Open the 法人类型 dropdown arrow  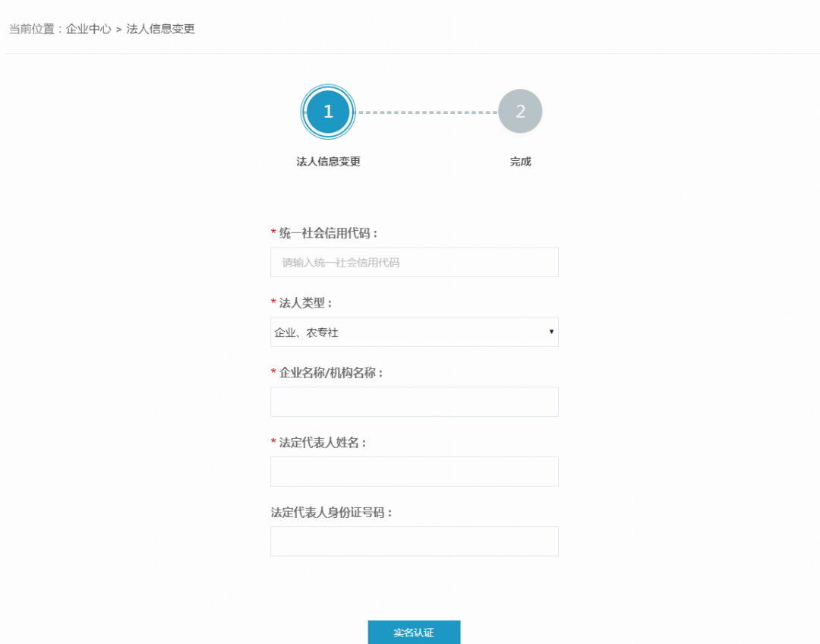[550, 332]
